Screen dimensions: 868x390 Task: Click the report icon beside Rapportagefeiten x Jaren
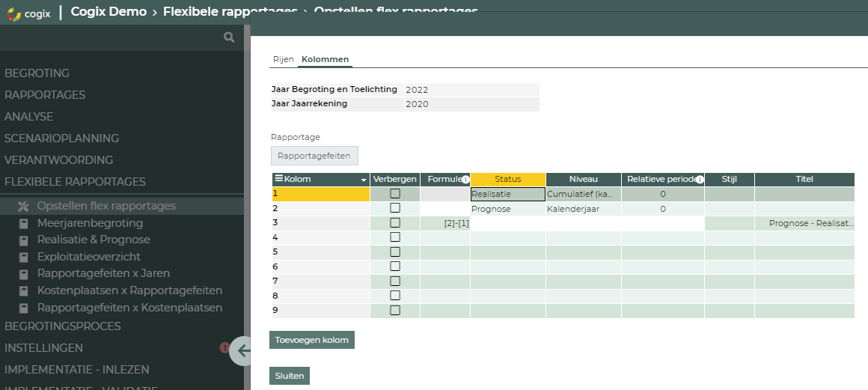pyautogui.click(x=23, y=274)
